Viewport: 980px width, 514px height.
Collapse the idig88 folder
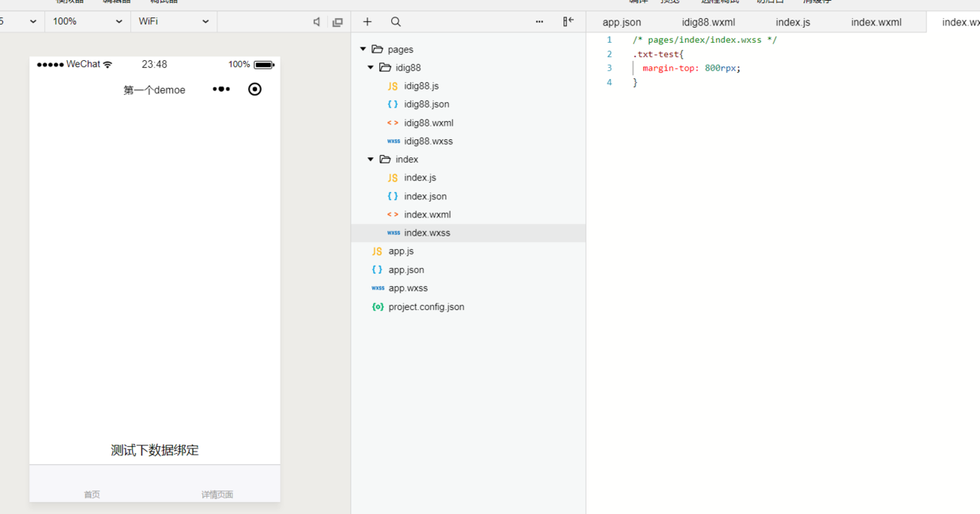371,68
